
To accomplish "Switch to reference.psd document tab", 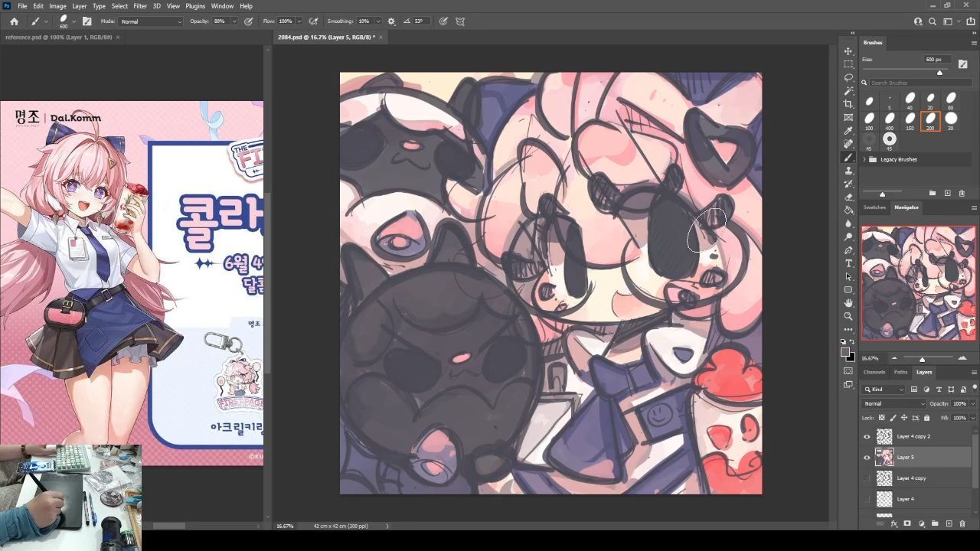I will click(x=59, y=37).
